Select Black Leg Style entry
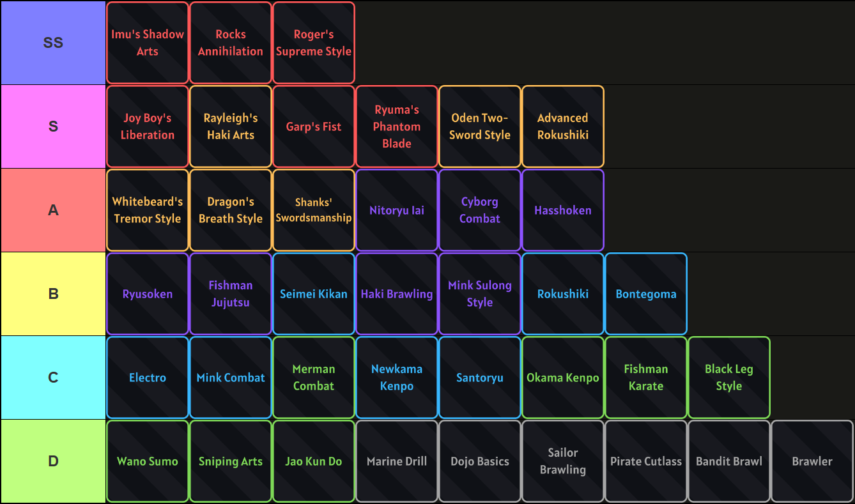The height and width of the screenshot is (504, 855). point(728,377)
